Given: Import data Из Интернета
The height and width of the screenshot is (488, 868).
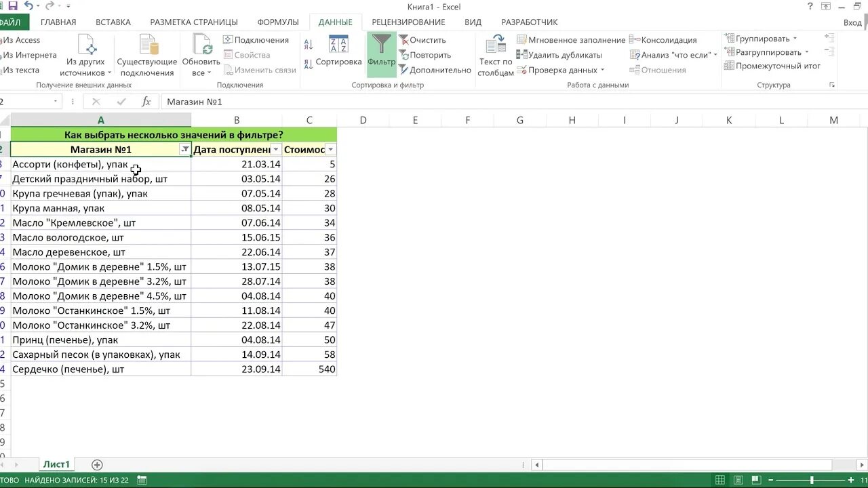Looking at the screenshot, I should pos(28,55).
